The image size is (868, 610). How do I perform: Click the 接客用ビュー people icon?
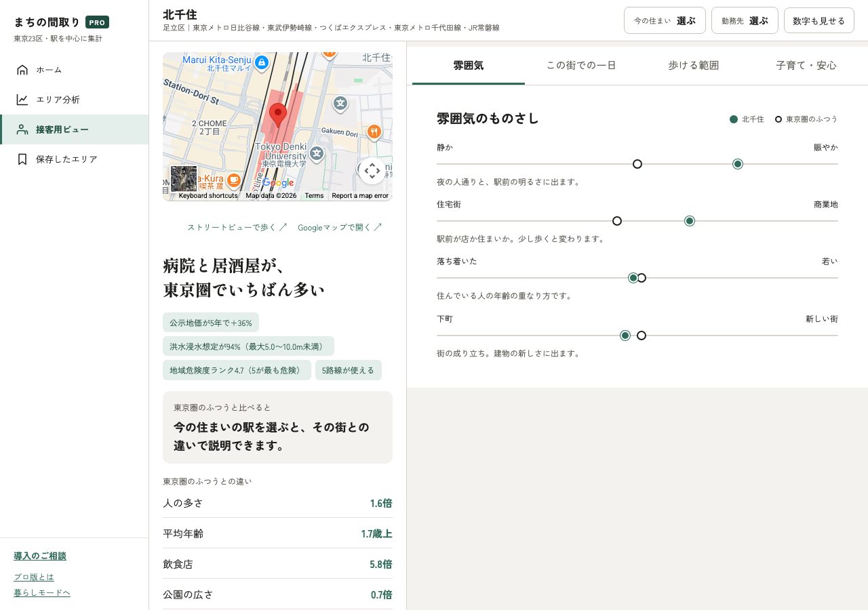pyautogui.click(x=22, y=129)
